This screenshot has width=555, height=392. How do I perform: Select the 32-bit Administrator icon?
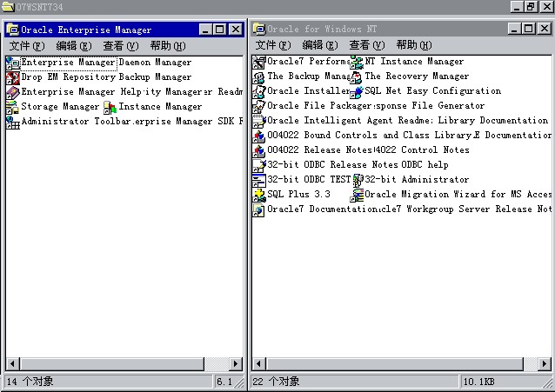point(358,181)
